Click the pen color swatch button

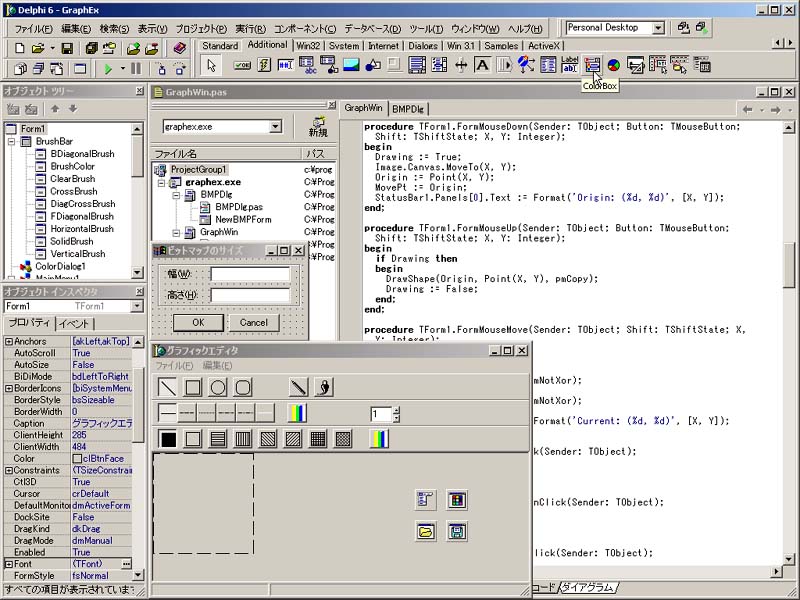[x=298, y=413]
